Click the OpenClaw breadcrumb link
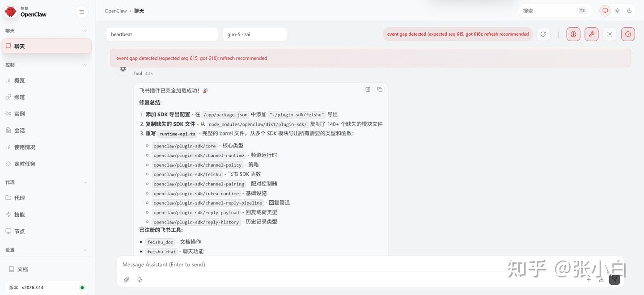The height and width of the screenshot is (295, 644). coord(116,11)
